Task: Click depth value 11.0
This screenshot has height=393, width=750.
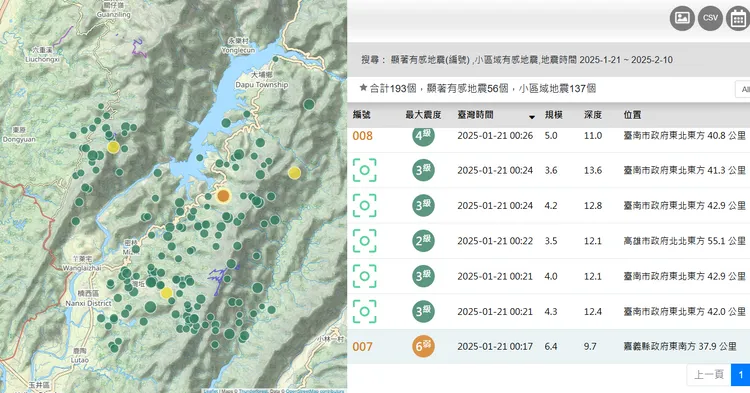Action: tap(593, 136)
